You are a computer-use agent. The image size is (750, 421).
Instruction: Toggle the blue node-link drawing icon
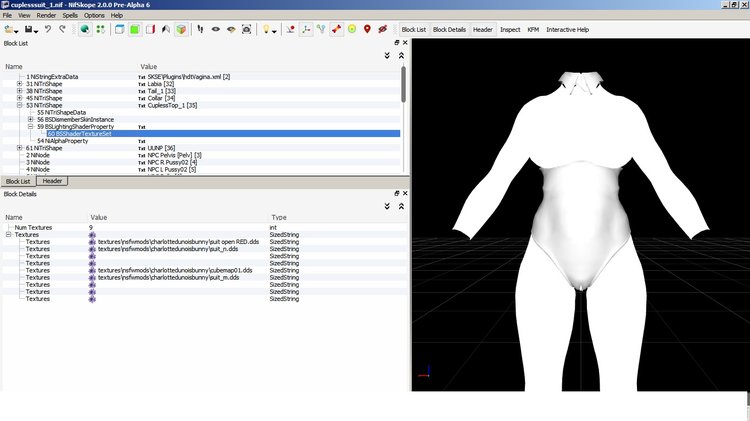pos(321,30)
